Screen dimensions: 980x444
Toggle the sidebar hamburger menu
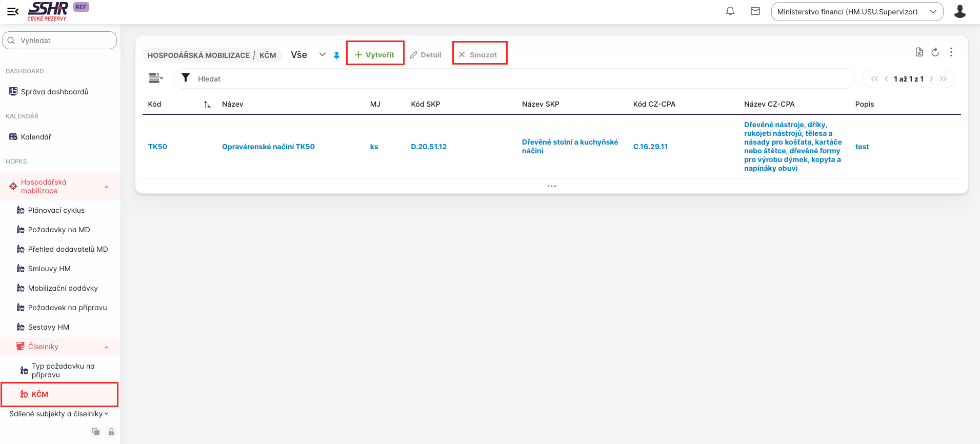[13, 11]
